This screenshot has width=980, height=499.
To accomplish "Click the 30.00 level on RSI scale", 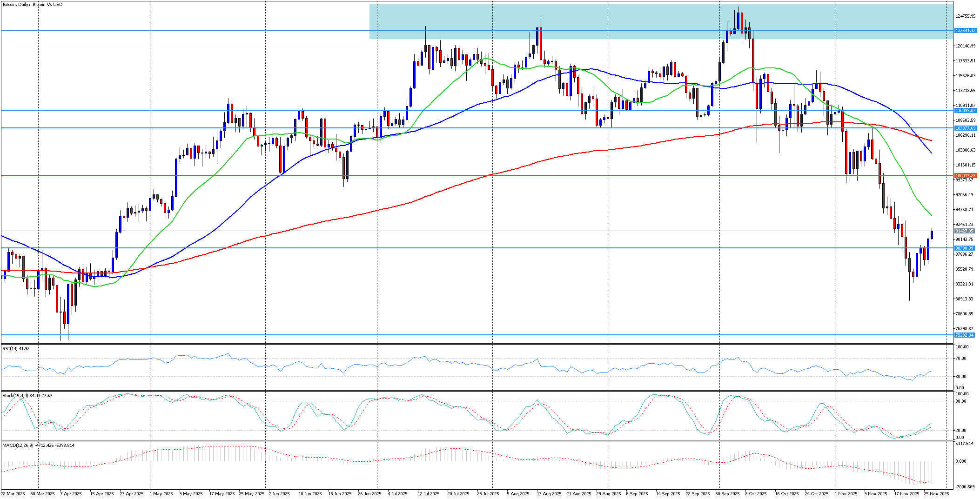I will click(x=960, y=376).
